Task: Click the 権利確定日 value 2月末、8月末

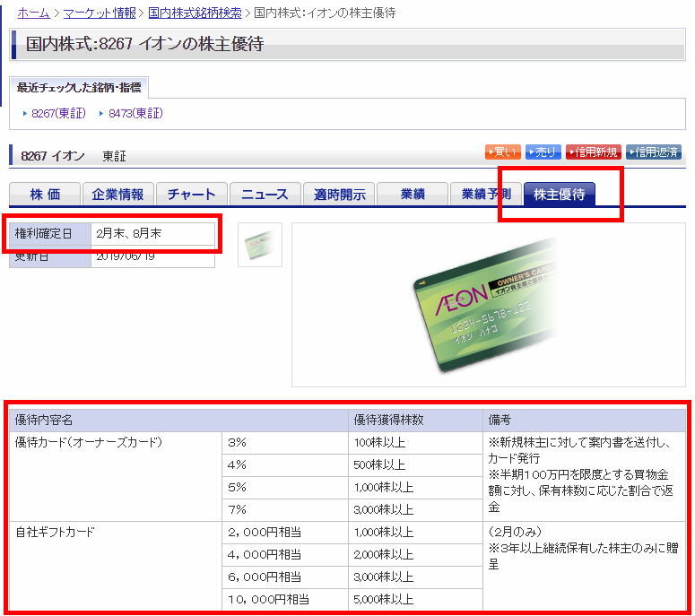Action: [152, 233]
